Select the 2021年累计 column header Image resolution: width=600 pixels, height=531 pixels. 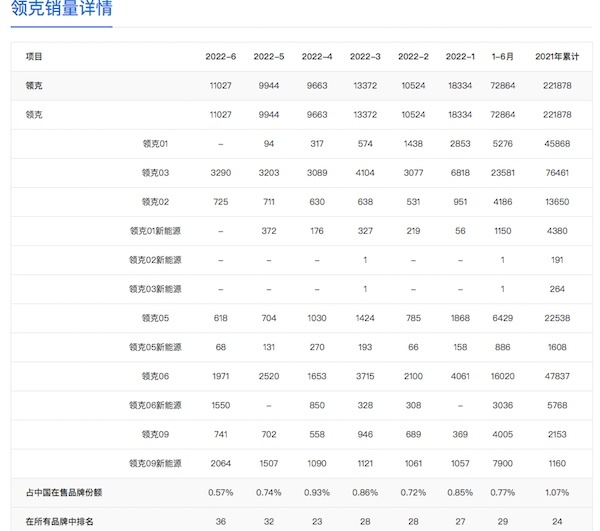pos(557,57)
